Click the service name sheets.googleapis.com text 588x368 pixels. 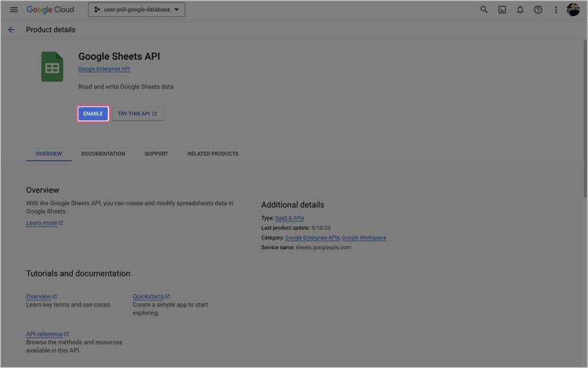point(323,247)
